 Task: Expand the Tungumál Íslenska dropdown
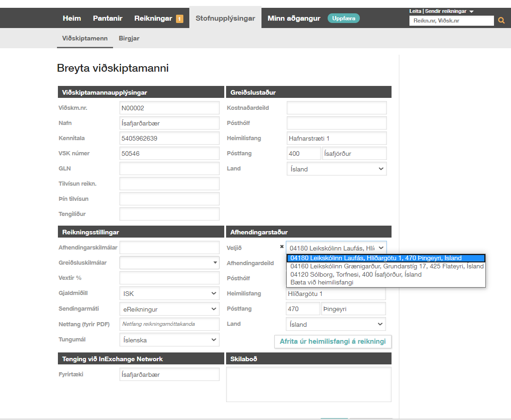coord(169,340)
